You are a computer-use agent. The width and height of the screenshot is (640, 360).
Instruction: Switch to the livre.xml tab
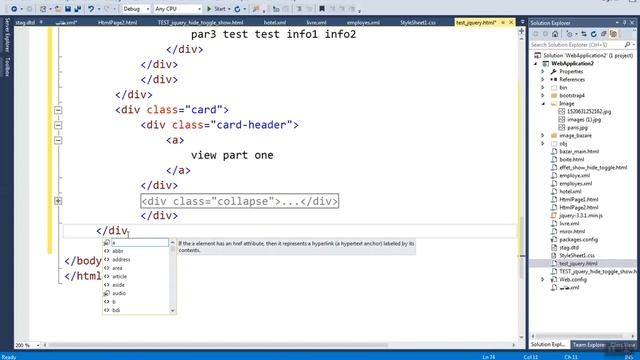pos(316,22)
